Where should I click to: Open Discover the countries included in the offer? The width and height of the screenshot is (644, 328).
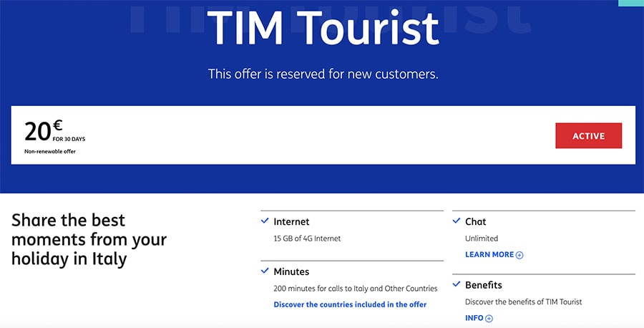(x=350, y=304)
